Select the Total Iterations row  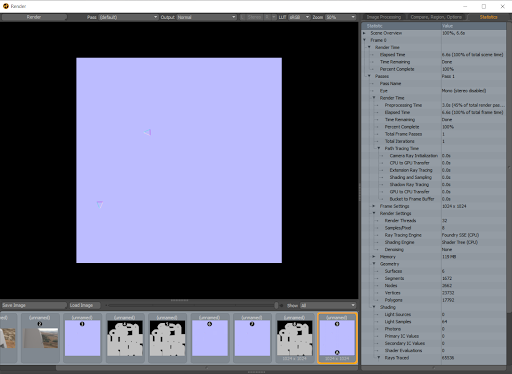(x=434, y=141)
